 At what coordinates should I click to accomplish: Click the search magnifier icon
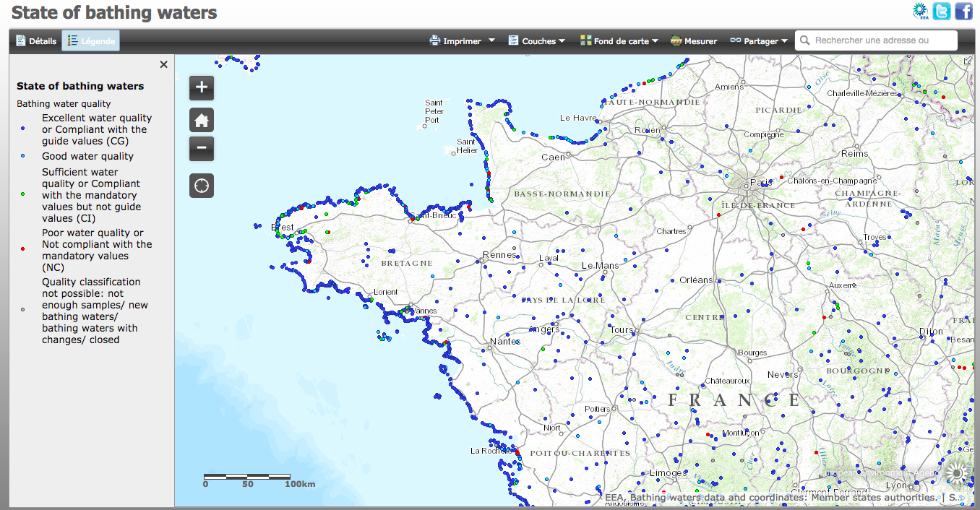[x=805, y=40]
